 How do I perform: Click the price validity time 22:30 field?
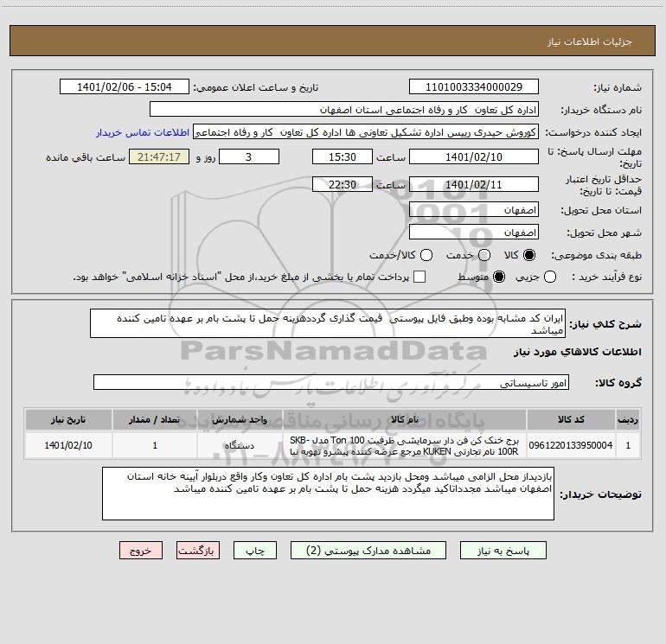[343, 184]
